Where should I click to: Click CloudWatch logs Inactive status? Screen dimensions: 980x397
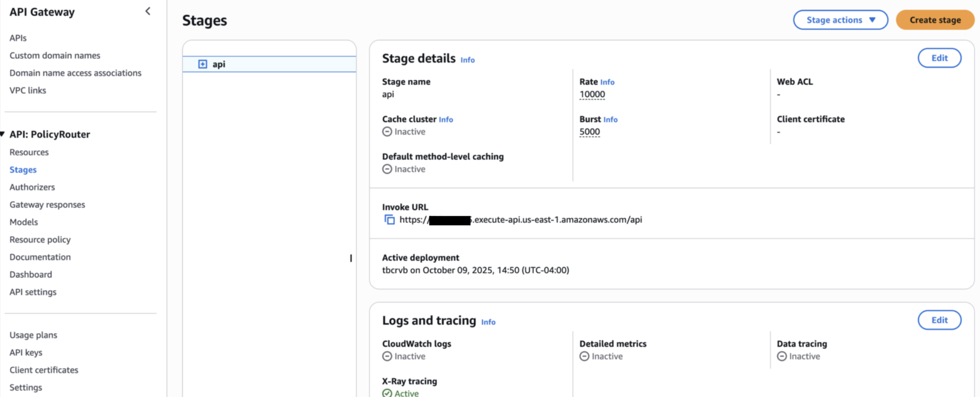pos(404,356)
